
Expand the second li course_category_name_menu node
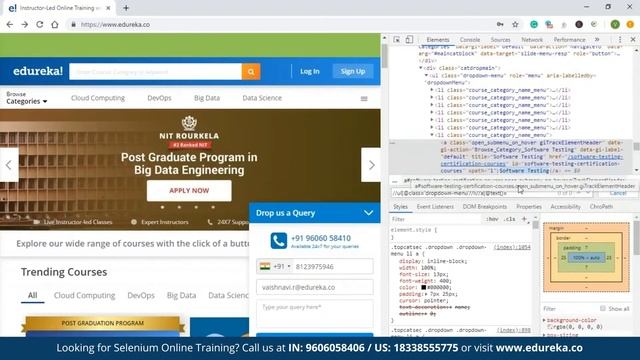coord(432,98)
